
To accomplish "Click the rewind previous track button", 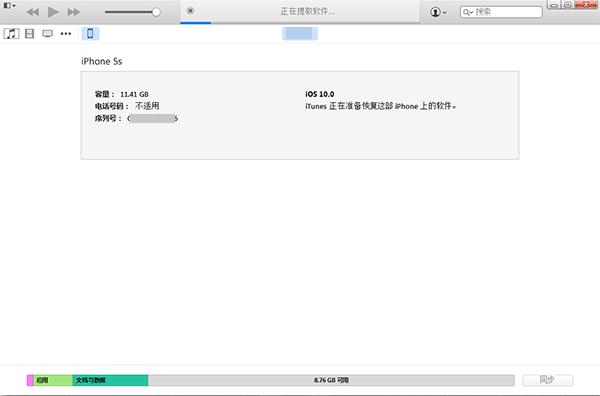I will click(33, 12).
